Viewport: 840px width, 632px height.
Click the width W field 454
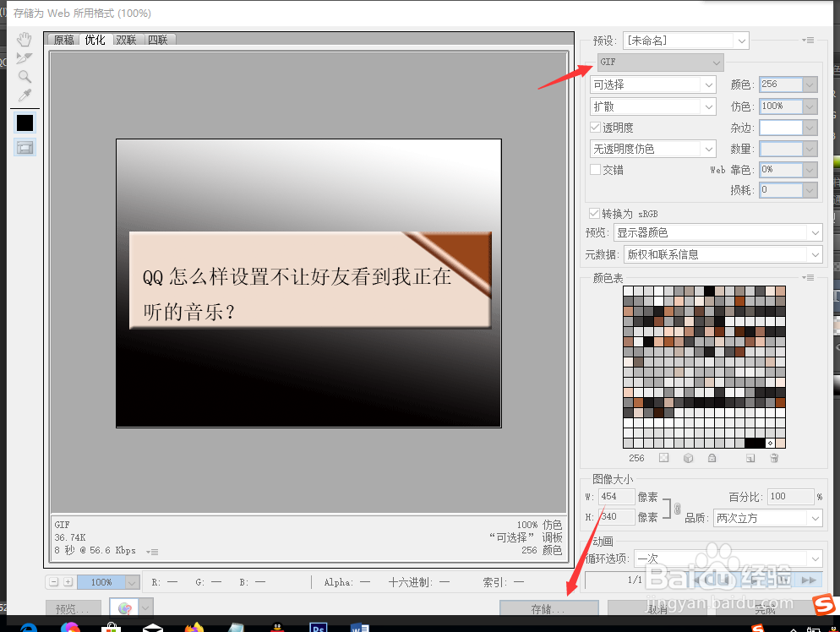pyautogui.click(x=617, y=497)
